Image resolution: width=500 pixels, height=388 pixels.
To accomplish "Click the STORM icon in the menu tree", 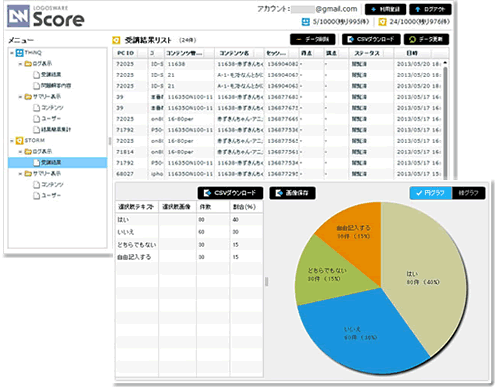I will (20, 140).
